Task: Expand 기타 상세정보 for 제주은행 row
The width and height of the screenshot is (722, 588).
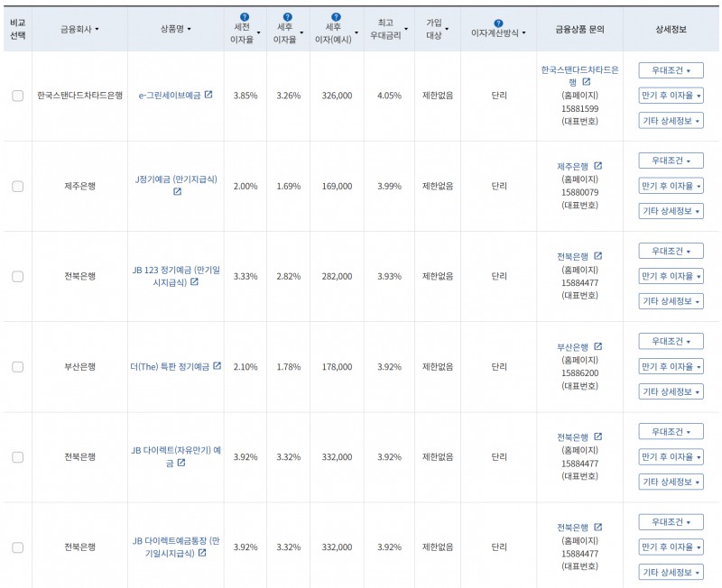Action: tap(671, 211)
